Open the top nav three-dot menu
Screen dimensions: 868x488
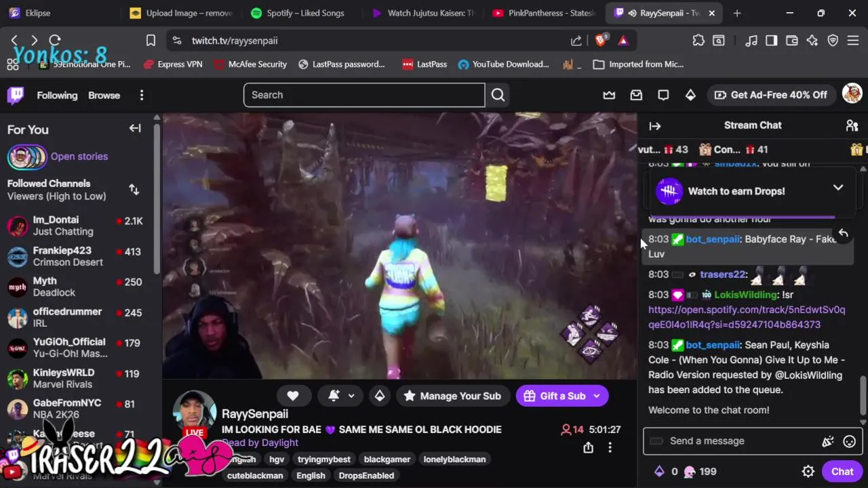click(141, 96)
